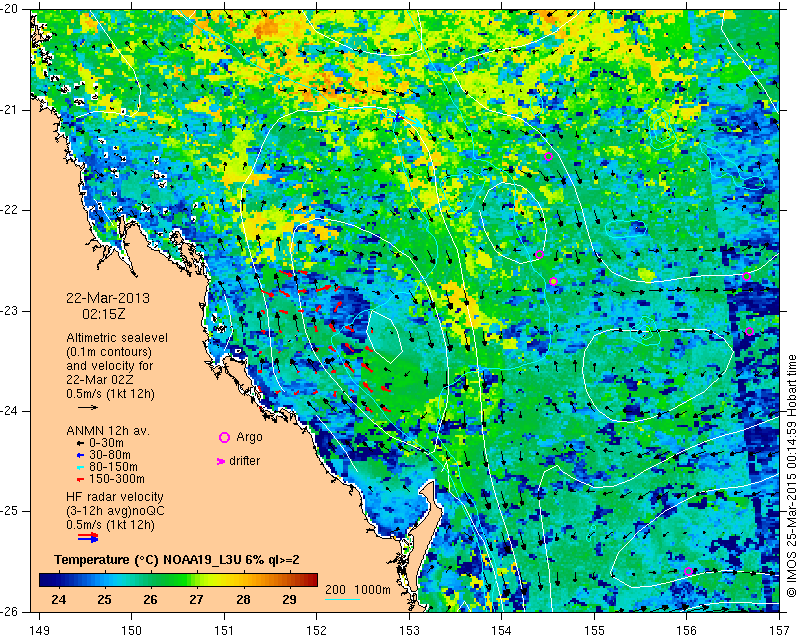Click the 28 tick label on color bar
The width and height of the screenshot is (800, 640).
point(243,600)
